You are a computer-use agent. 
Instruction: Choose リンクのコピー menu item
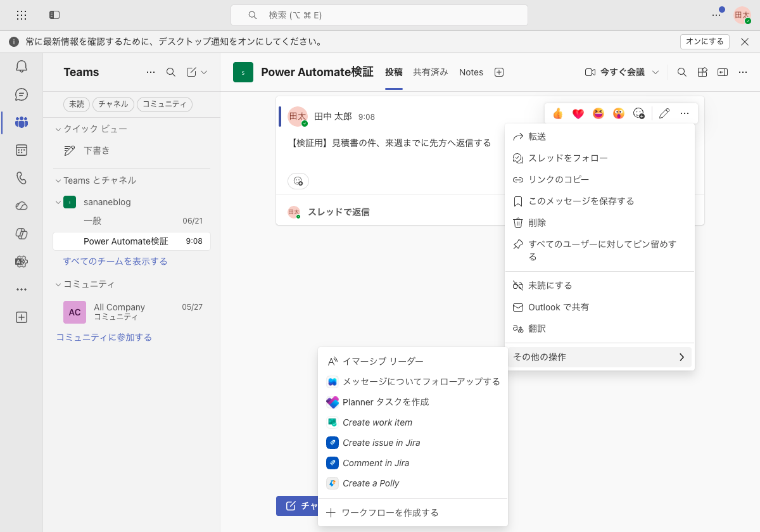600,180
